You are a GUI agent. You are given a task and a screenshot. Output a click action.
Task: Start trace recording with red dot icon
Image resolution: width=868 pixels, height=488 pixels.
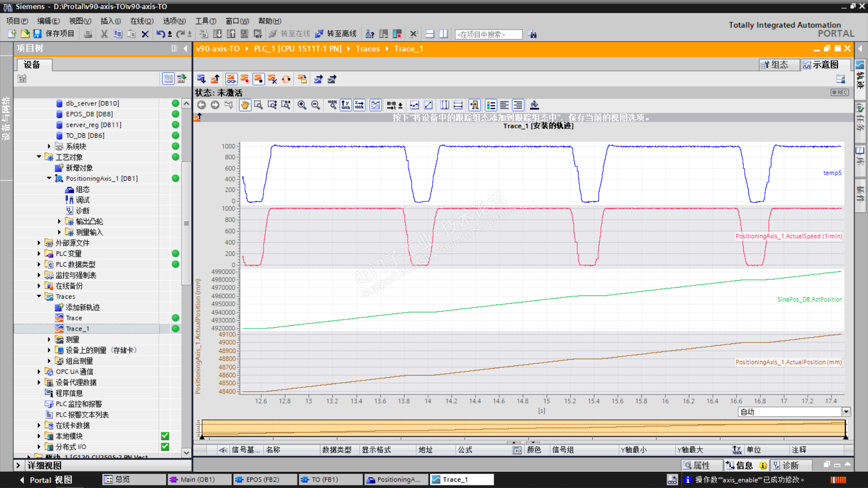(x=245, y=79)
